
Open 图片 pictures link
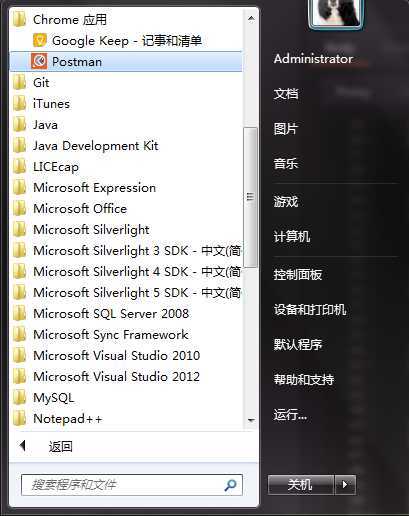(x=285, y=128)
